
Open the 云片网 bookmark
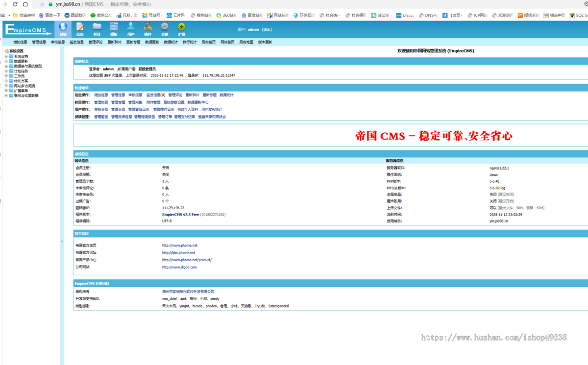pyautogui.click(x=176, y=15)
